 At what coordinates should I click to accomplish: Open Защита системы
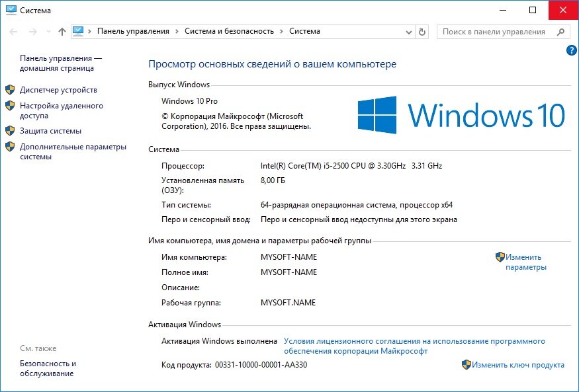click(x=50, y=131)
